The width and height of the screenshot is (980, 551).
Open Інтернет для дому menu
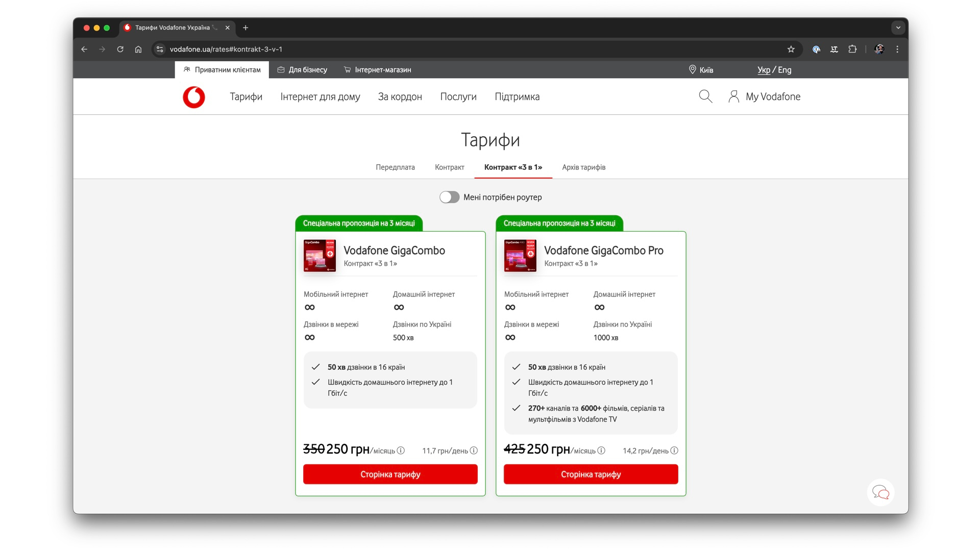(320, 96)
